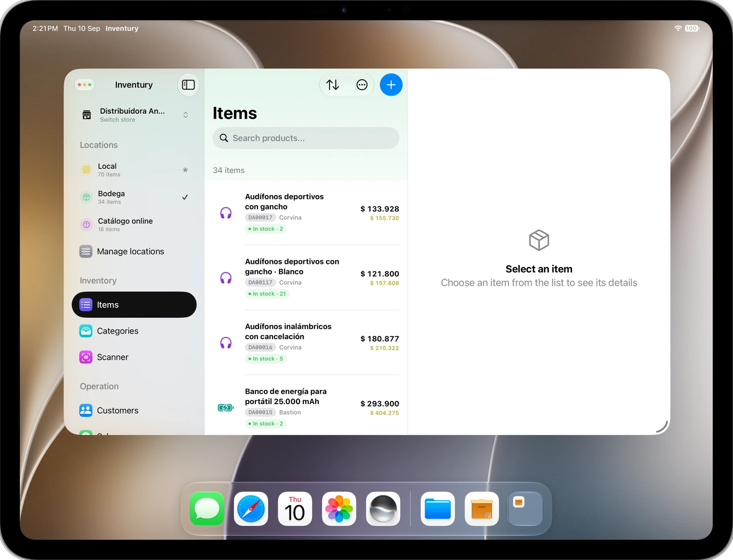Focus the Search products field
This screenshot has height=560, width=733.
[306, 138]
